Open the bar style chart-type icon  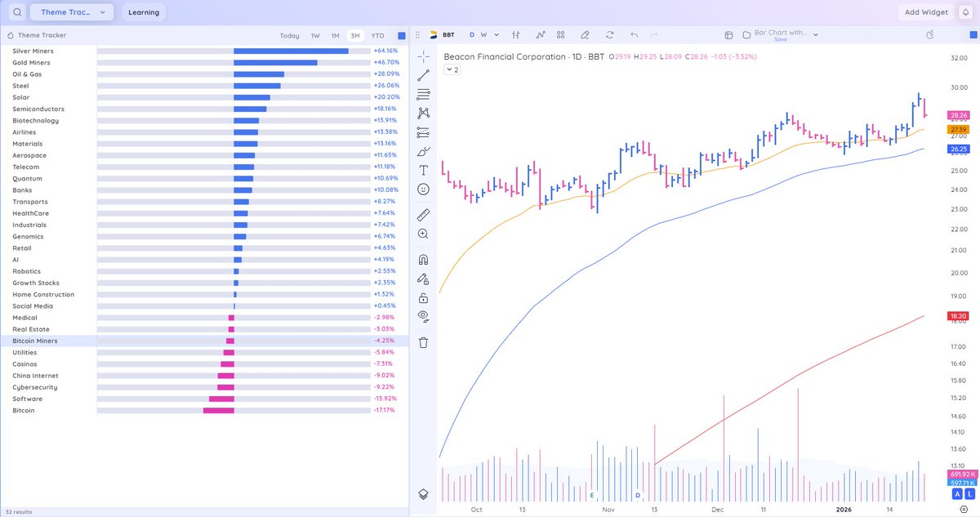pyautogui.click(x=516, y=35)
